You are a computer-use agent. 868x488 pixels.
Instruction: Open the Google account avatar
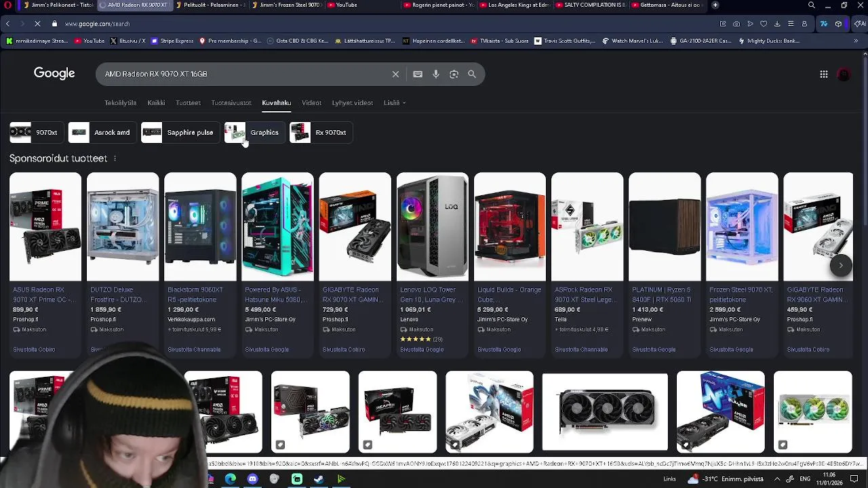pyautogui.click(x=844, y=74)
